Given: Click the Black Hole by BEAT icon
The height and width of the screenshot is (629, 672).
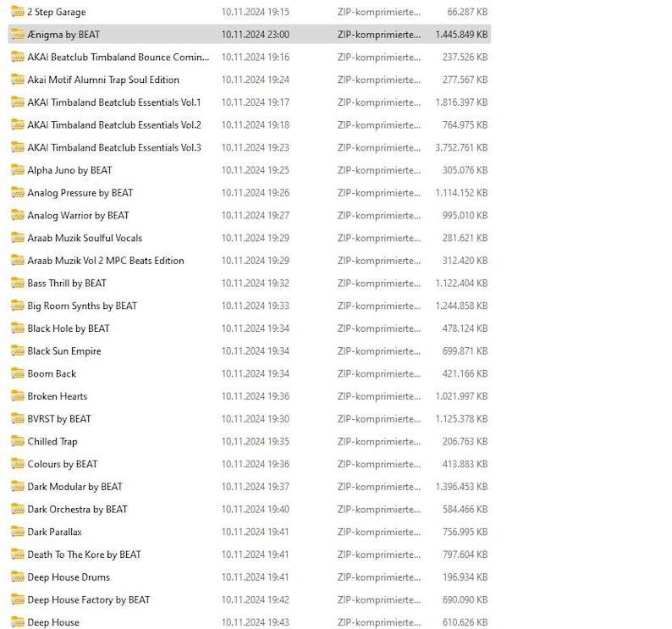Looking at the screenshot, I should (x=18, y=328).
